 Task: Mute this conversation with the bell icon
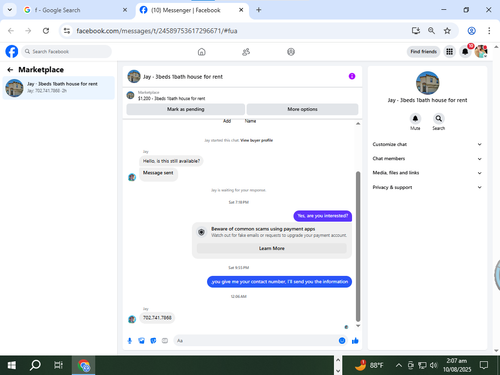coord(415,119)
